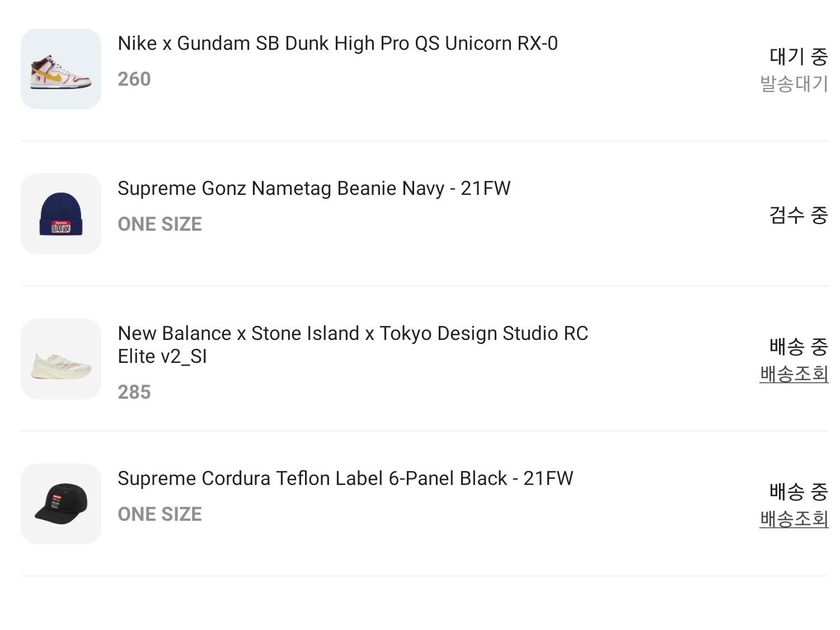Screen dimensions: 840x630
Task: Open the Supreme Gonz Beanie Navy thumbnail
Action: pos(61,214)
